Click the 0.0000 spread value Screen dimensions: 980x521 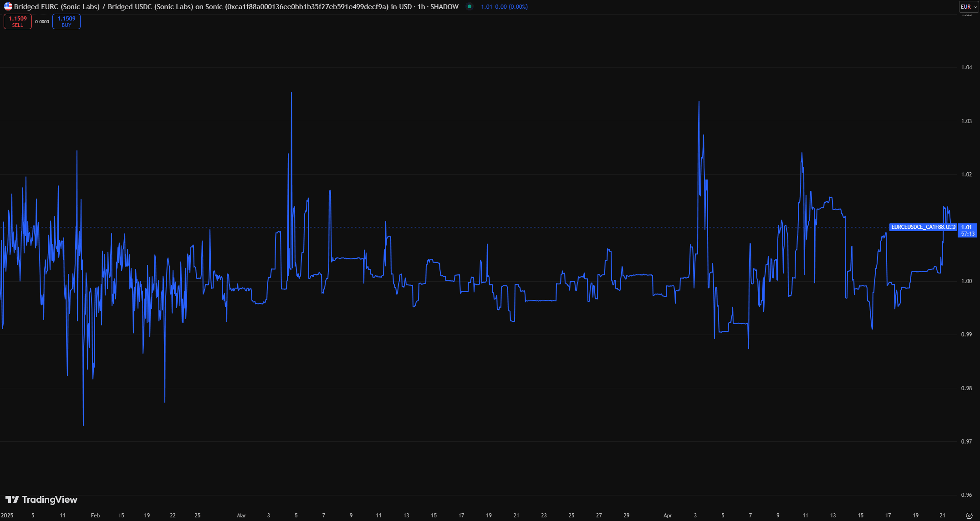coord(42,22)
